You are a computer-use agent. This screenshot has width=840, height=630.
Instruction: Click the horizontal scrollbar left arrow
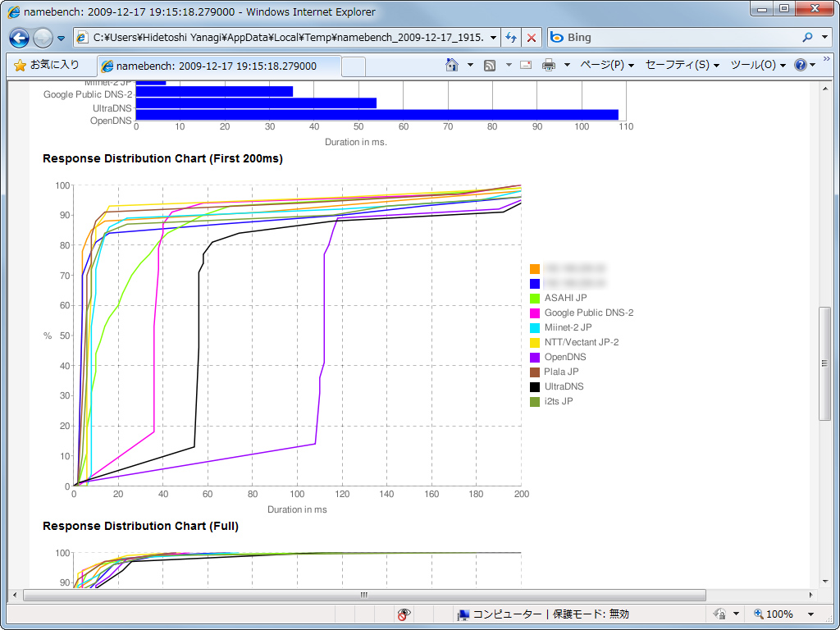15,595
